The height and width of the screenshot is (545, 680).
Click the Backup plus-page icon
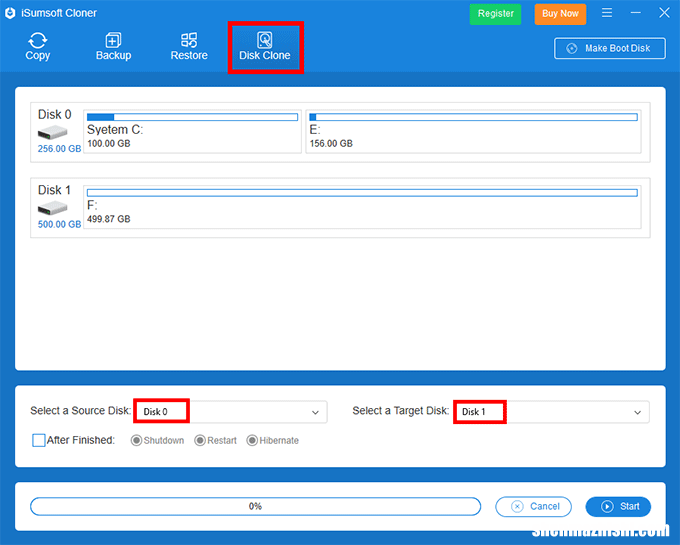click(113, 40)
